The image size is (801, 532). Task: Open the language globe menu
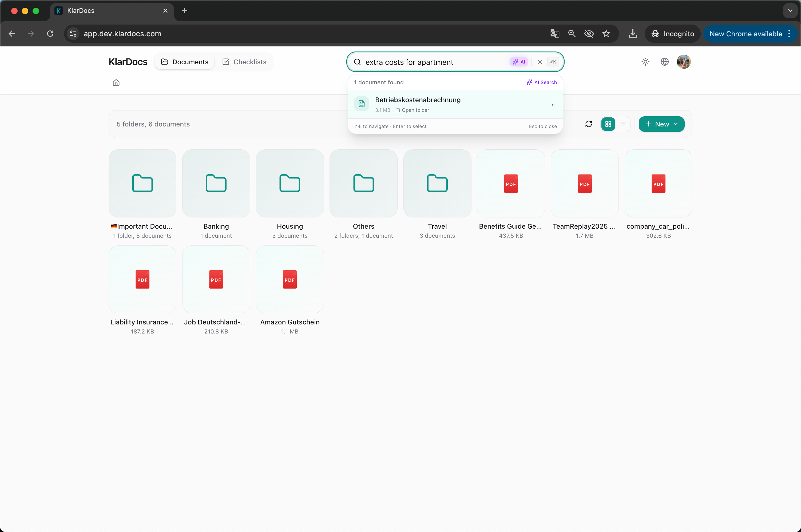tap(664, 62)
